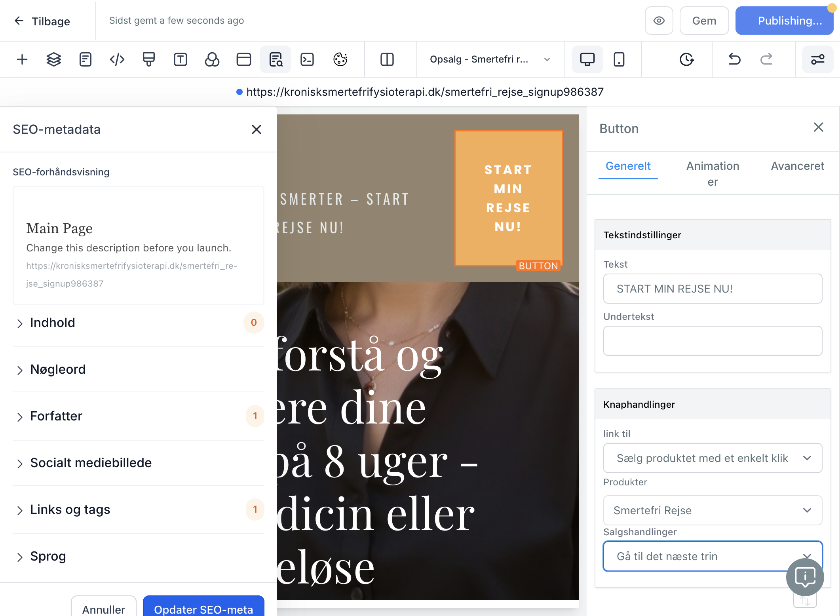Switch to desktop view
Screen dimensions: 840x616
pyautogui.click(x=587, y=59)
